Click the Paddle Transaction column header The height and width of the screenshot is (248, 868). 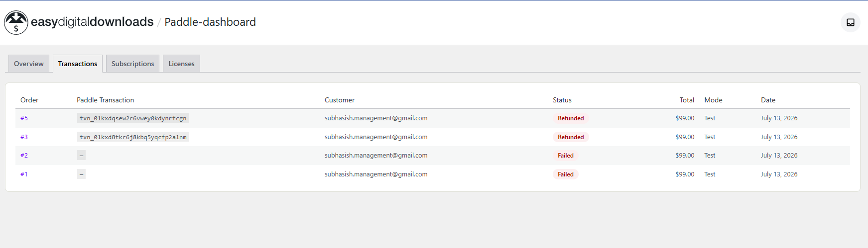[x=106, y=100]
